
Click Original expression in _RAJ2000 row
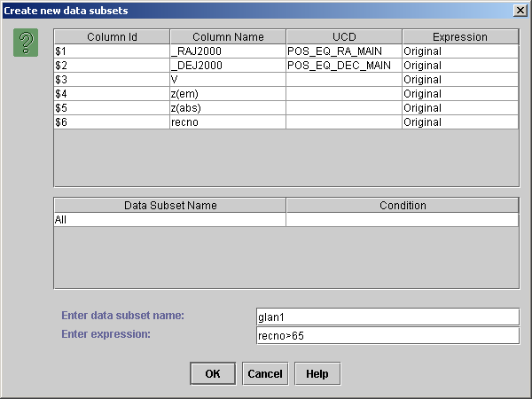[460, 51]
